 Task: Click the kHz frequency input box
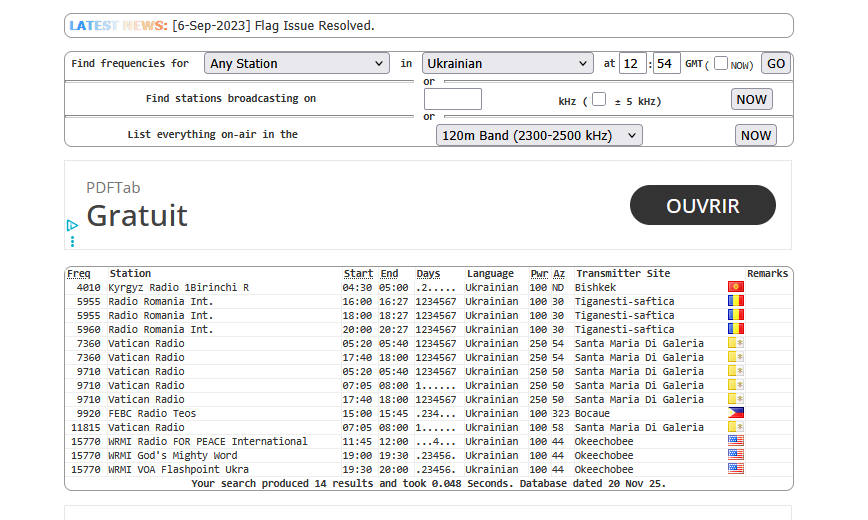452,99
